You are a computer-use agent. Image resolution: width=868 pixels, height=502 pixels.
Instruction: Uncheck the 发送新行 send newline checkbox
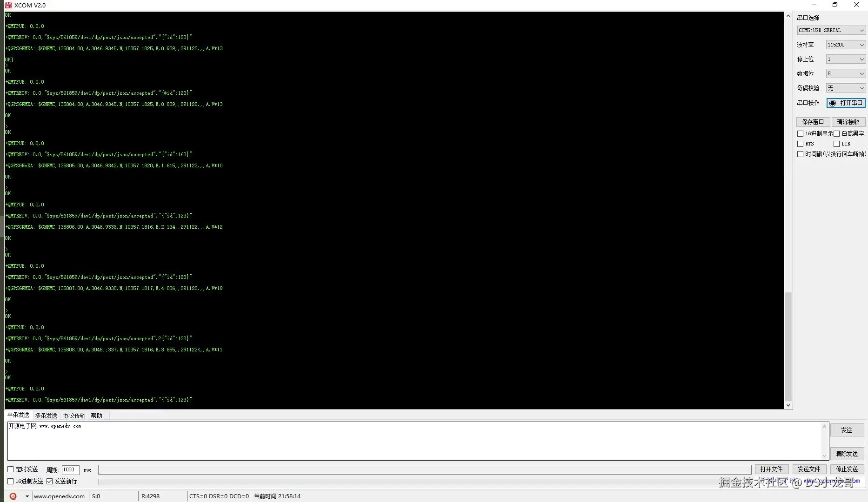click(50, 482)
